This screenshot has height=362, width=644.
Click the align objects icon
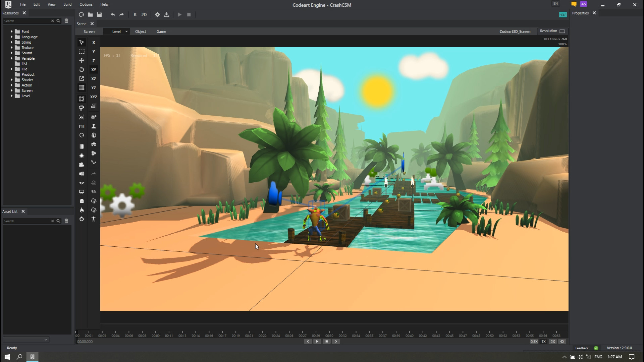click(x=94, y=106)
